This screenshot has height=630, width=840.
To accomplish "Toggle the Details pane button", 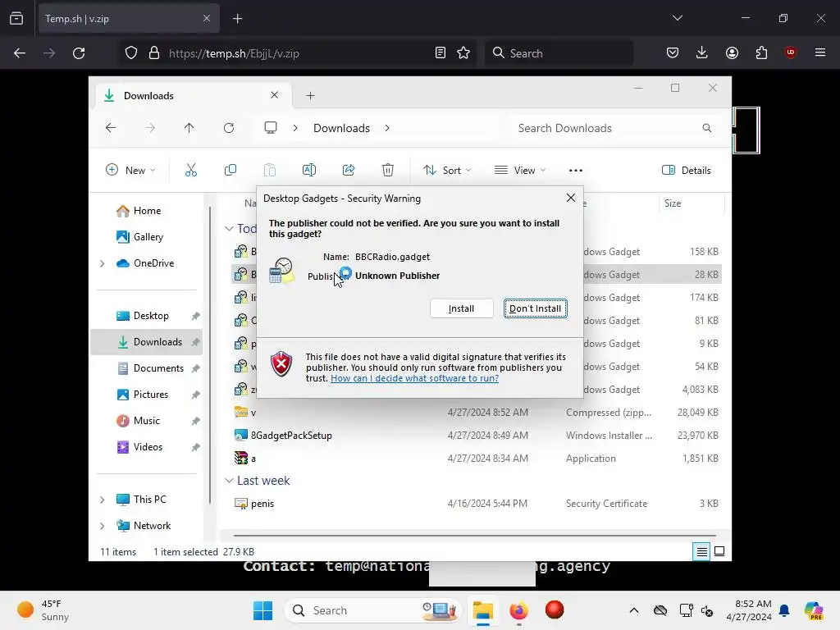I will point(687,171).
